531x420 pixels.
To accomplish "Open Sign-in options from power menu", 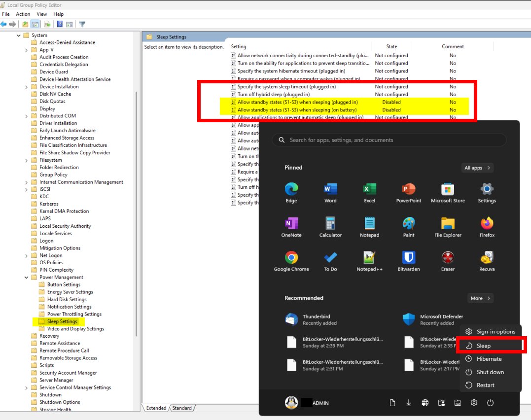I will click(490, 332).
